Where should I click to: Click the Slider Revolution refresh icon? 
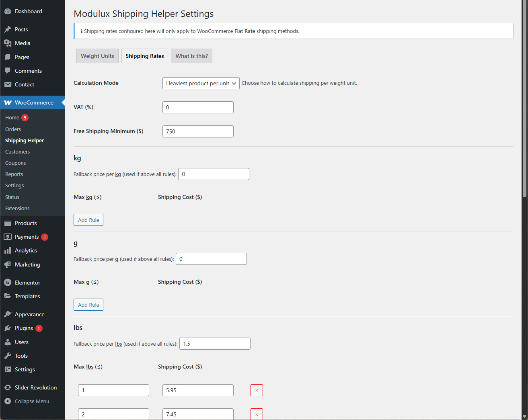coord(8,387)
